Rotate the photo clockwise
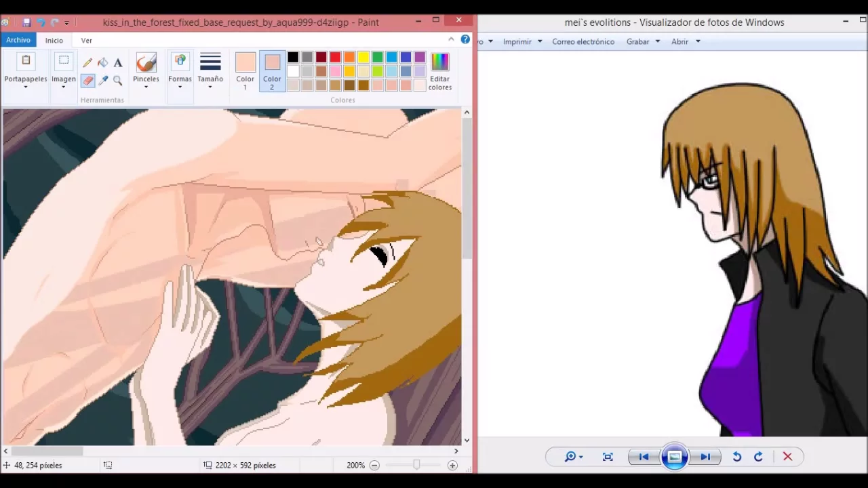This screenshot has height=488, width=868. pos(758,457)
